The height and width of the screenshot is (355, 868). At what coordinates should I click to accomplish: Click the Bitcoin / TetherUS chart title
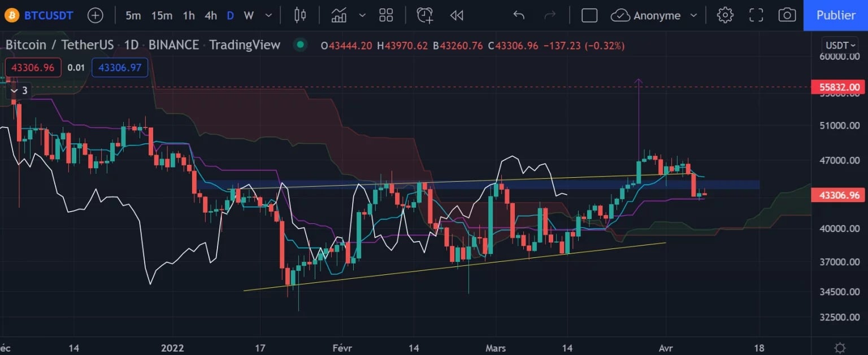[x=60, y=45]
